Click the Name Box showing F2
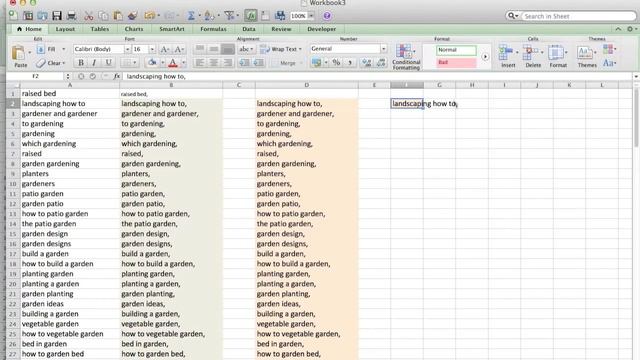 (x=36, y=76)
